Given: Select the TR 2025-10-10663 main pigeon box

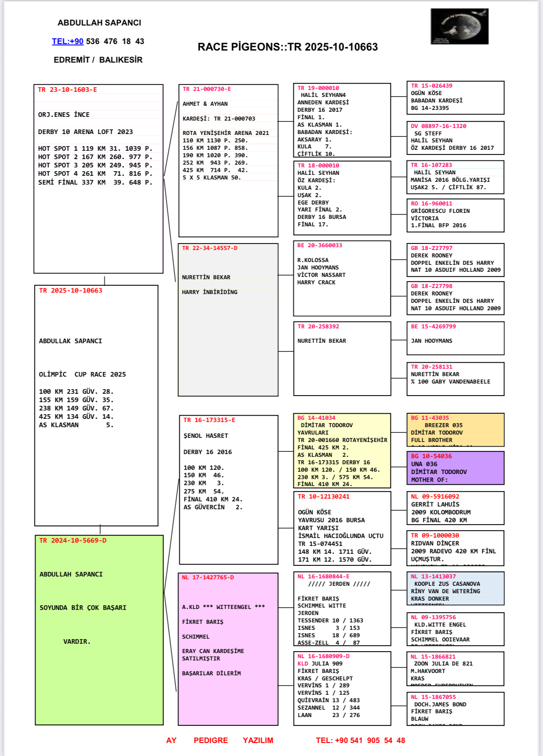Looking at the screenshot, I should [x=96, y=405].
